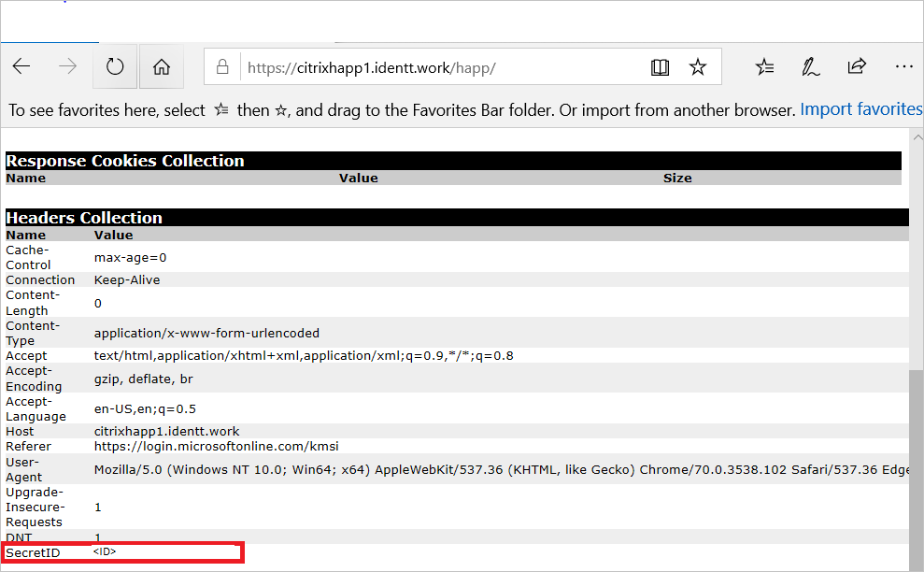The width and height of the screenshot is (924, 572).
Task: Add page to favorites via star icon
Action: point(698,66)
